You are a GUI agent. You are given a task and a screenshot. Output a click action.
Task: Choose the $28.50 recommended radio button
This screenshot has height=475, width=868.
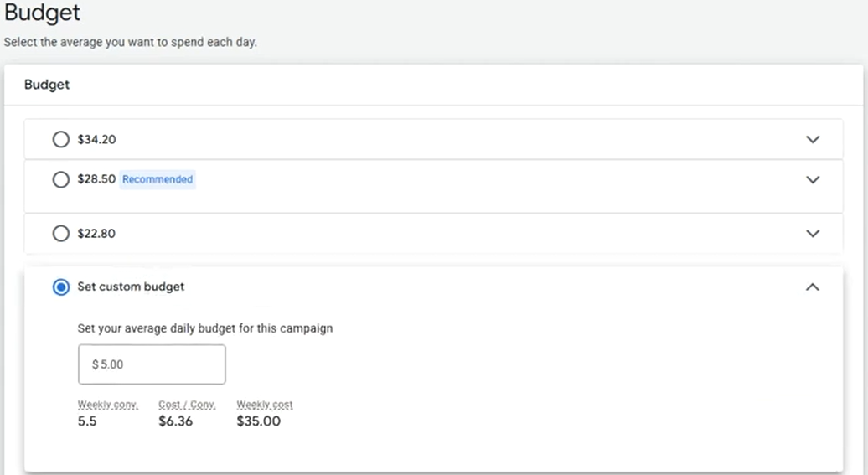pyautogui.click(x=60, y=179)
